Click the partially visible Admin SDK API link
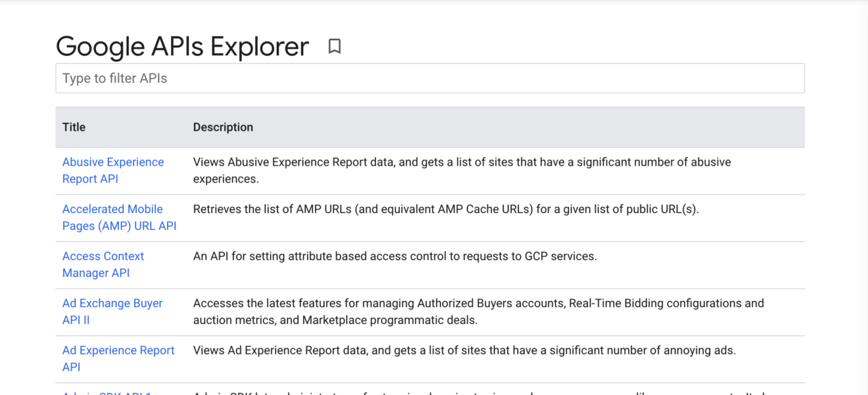This screenshot has height=395, width=868. coord(107,392)
